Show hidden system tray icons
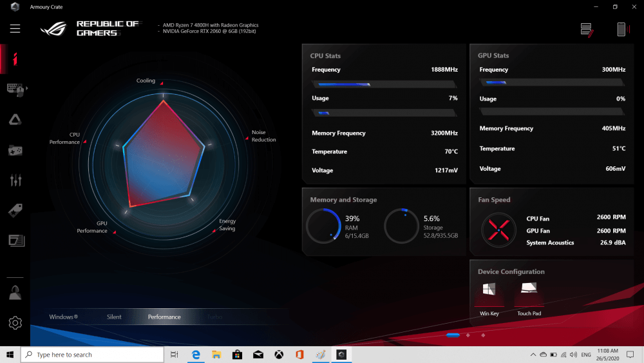The image size is (644, 363). click(x=533, y=355)
